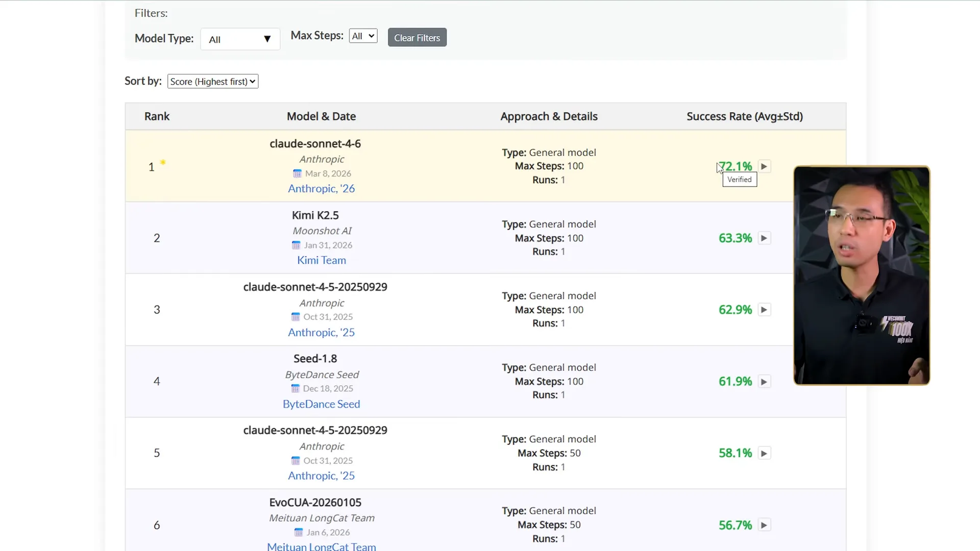
Task: Expand details arrow next to 56.7% score
Action: [x=764, y=525]
